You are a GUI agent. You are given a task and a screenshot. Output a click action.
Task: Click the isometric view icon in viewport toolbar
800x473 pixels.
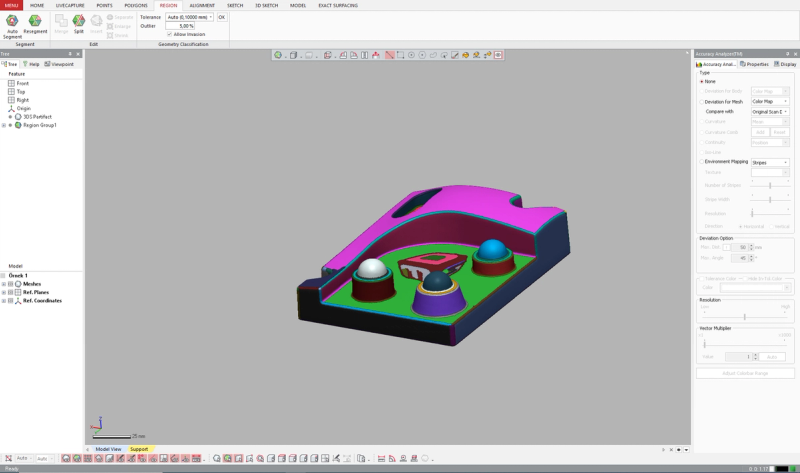(x=328, y=55)
